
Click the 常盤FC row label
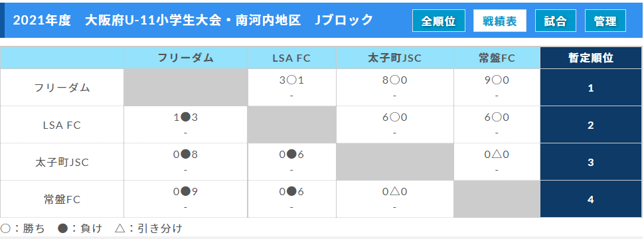click(x=62, y=200)
